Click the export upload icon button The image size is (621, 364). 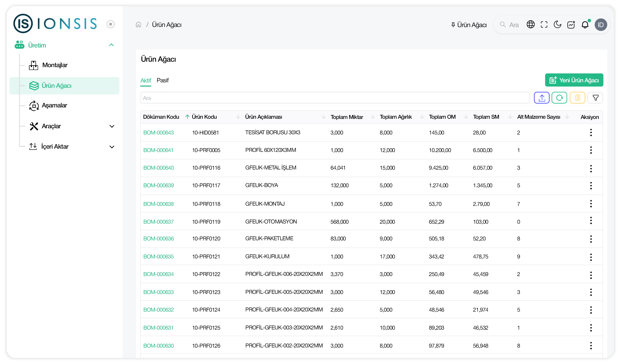click(x=541, y=98)
